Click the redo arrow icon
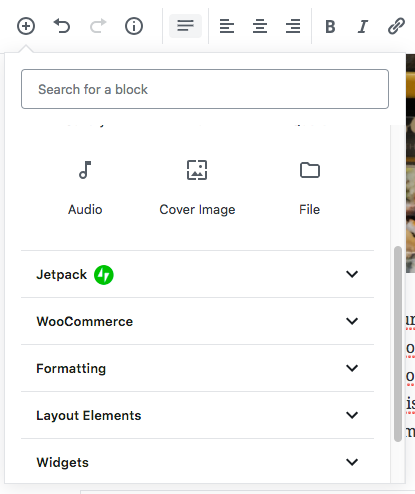The height and width of the screenshot is (494, 415). tap(98, 26)
